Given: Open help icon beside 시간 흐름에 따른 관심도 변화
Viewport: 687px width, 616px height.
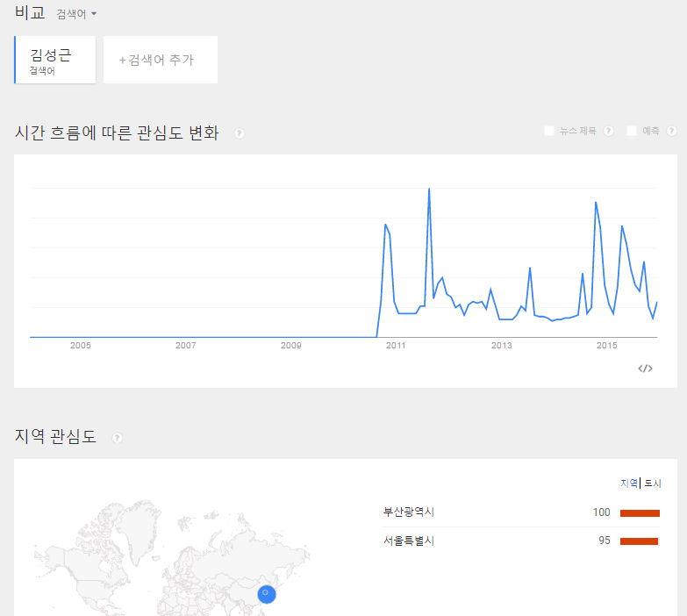Looking at the screenshot, I should pos(240,133).
